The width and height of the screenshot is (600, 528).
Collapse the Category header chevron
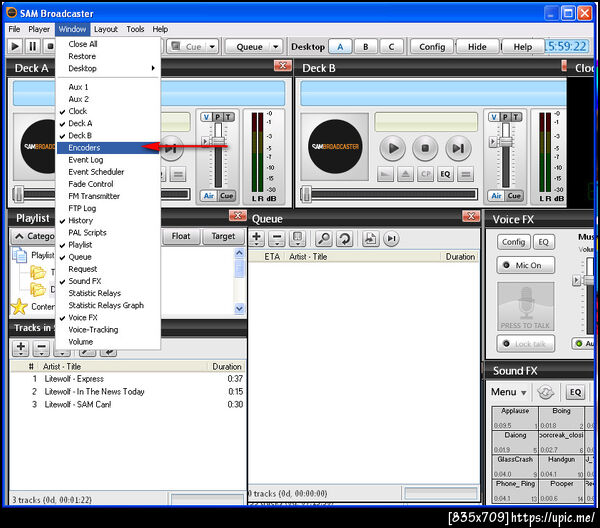(x=19, y=236)
